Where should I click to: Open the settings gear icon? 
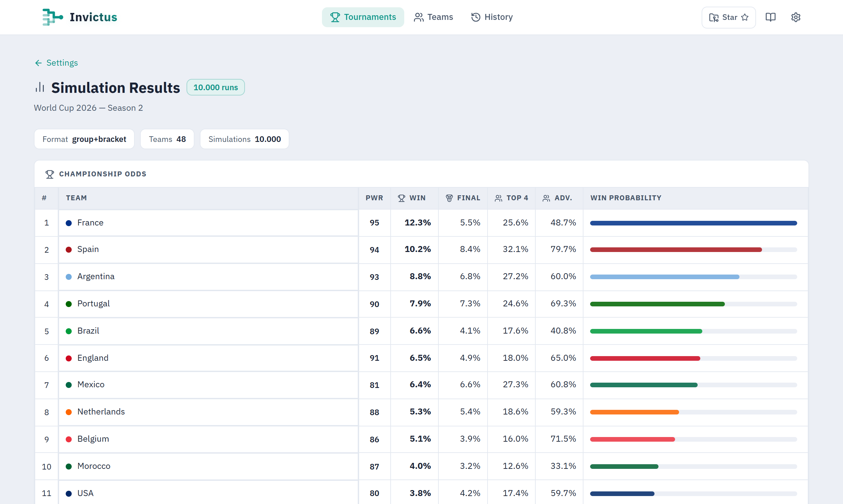click(796, 17)
